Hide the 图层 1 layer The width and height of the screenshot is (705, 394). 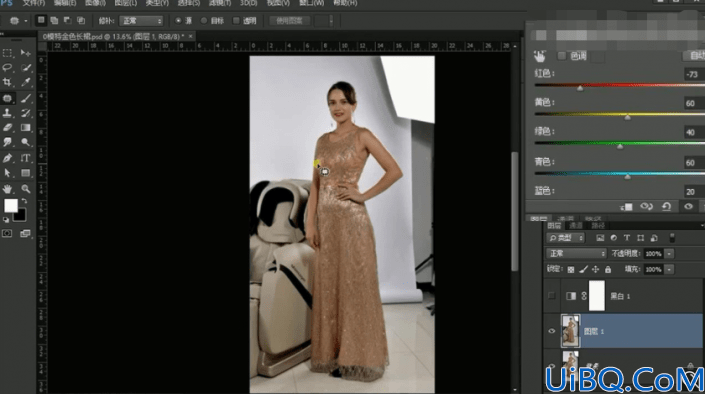point(552,331)
